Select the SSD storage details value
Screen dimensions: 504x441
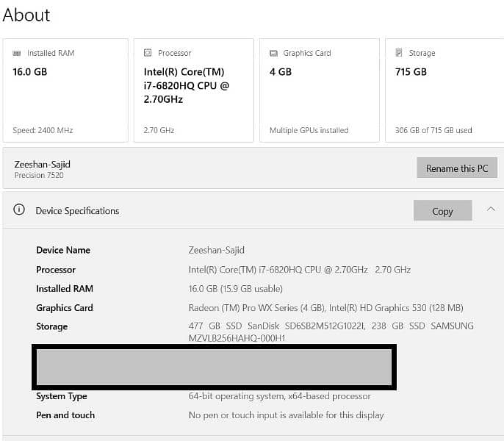[331, 331]
